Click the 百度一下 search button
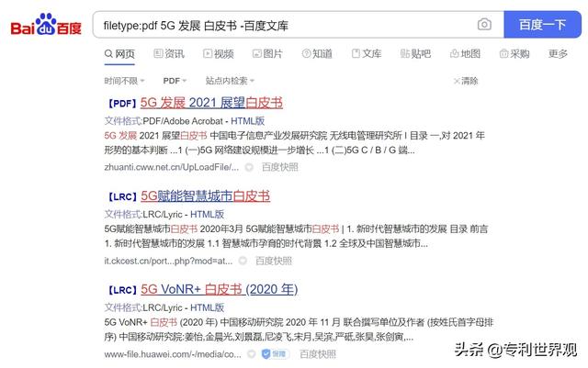This screenshot has width=588, height=368. click(x=542, y=25)
